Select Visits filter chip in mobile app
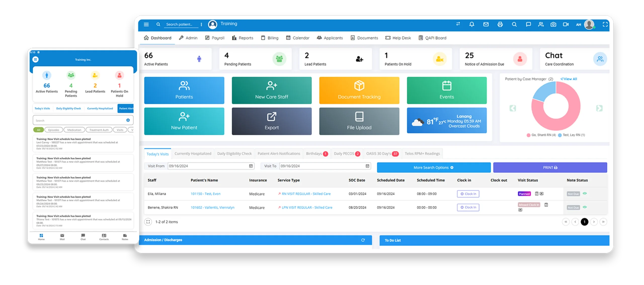The image size is (644, 285). 120,130
